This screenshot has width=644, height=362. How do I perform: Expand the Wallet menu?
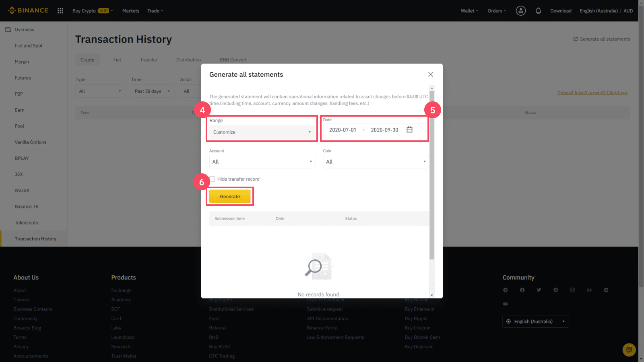[x=469, y=11]
